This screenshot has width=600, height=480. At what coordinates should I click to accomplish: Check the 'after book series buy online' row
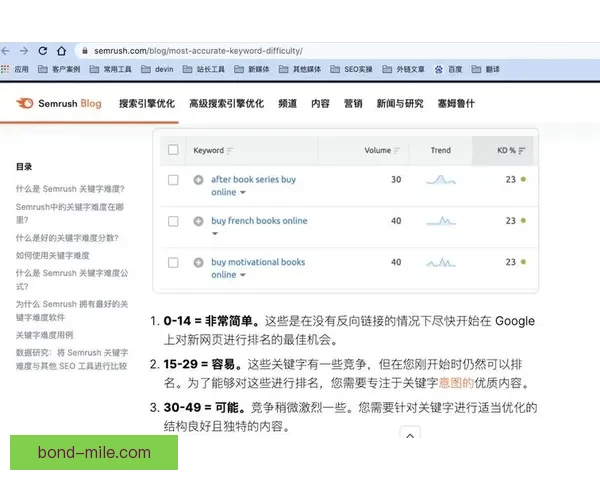pos(173,180)
